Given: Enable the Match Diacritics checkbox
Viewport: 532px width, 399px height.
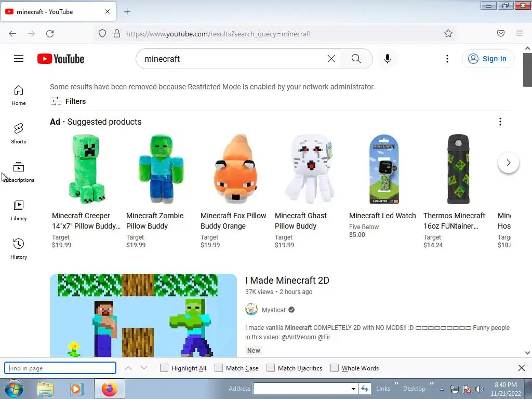Looking at the screenshot, I should tap(271, 368).
